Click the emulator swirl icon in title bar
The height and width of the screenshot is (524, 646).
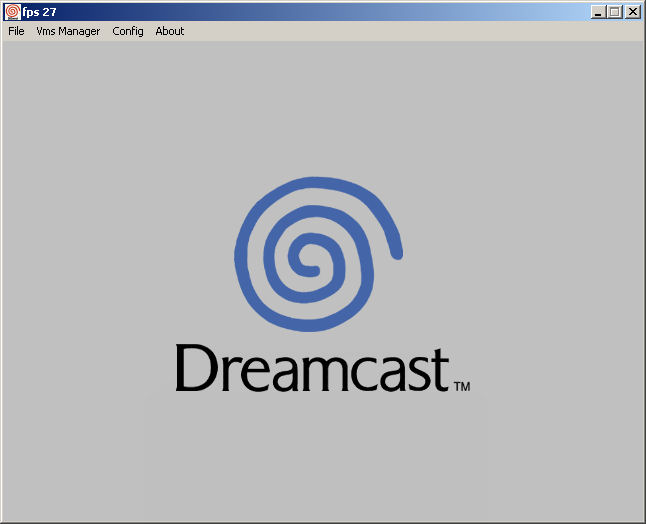click(12, 12)
